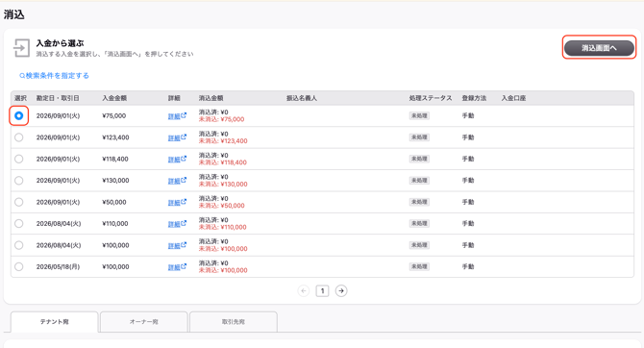
Task: Click the 未消込: ¥50,000 red text
Action: point(221,206)
